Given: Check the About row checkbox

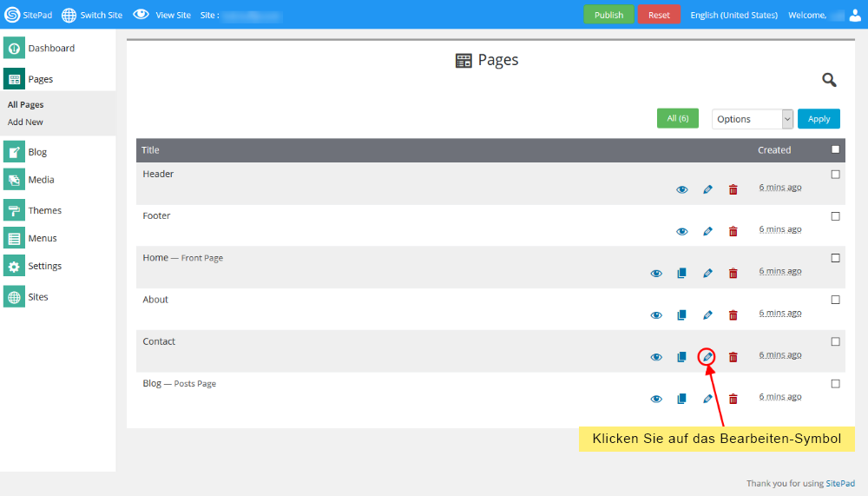Looking at the screenshot, I should (835, 300).
